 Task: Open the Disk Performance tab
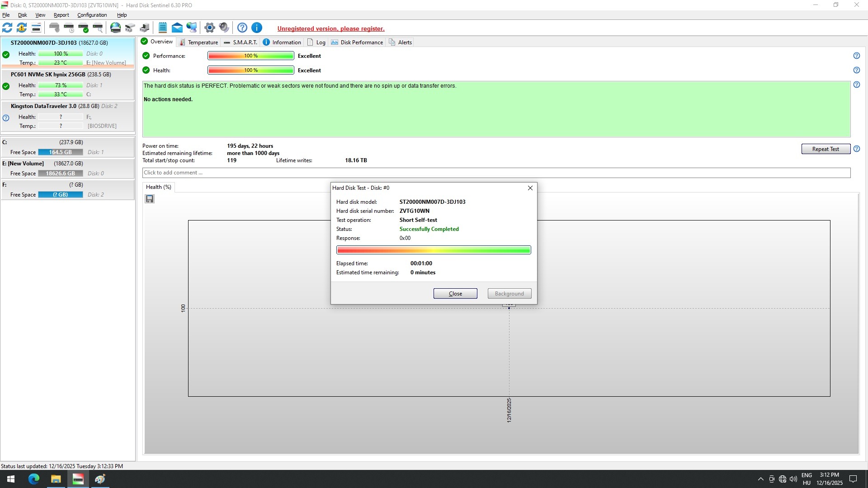pos(357,42)
